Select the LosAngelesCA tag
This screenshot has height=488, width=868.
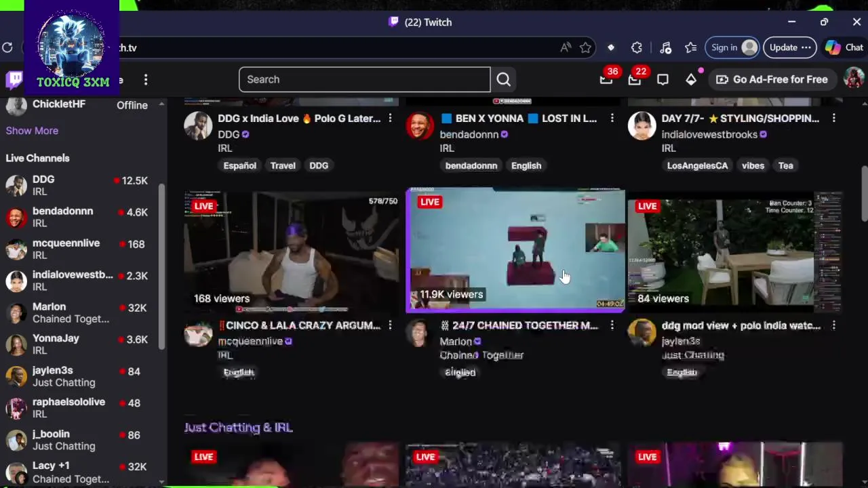click(697, 165)
